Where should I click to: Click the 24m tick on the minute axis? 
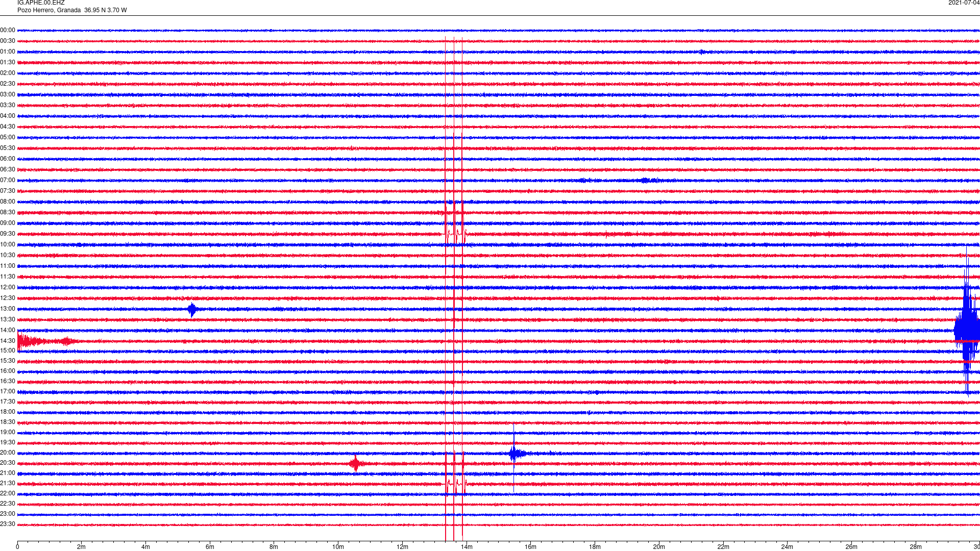point(787,547)
